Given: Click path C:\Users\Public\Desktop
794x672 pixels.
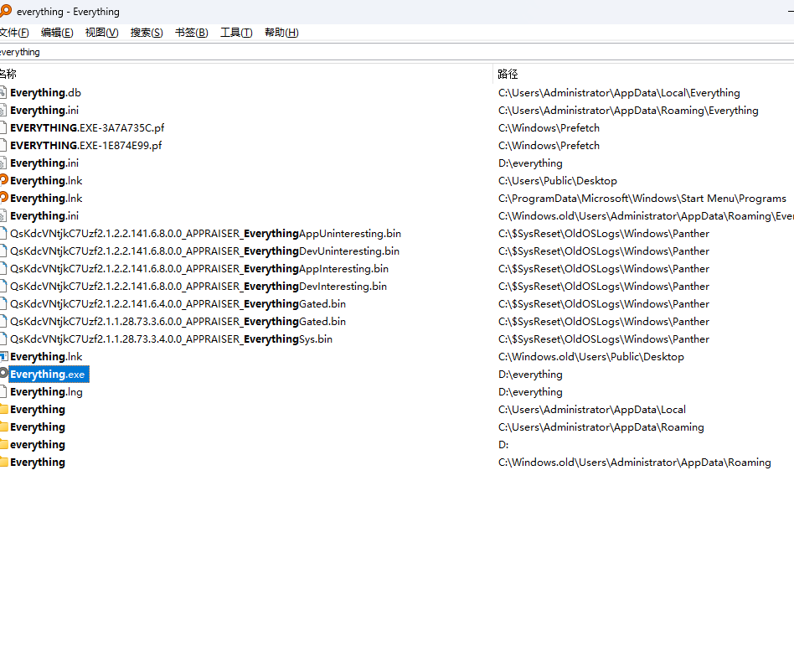Looking at the screenshot, I should pyautogui.click(x=558, y=181).
